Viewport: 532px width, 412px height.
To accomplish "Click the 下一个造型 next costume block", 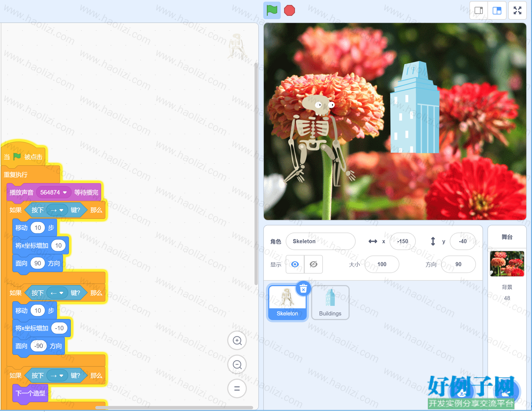I will click(30, 393).
